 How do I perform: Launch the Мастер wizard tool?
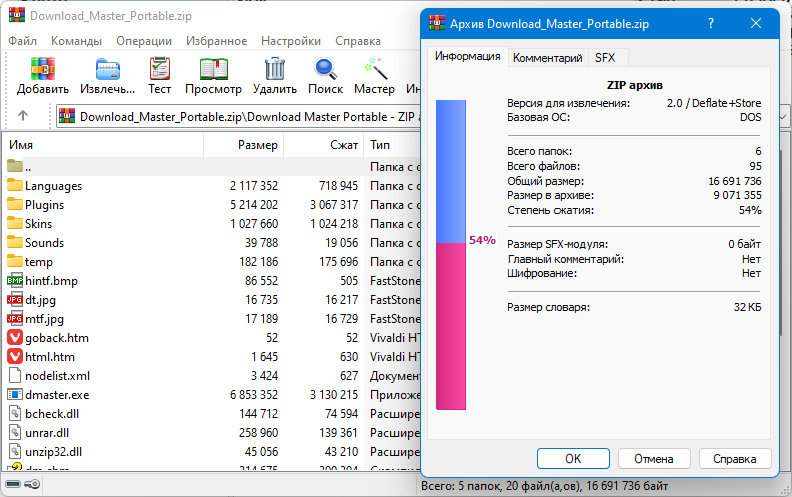tap(375, 69)
